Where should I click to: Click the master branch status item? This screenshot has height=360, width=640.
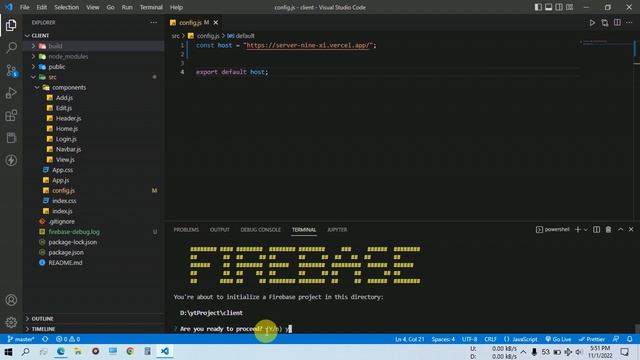point(21,339)
